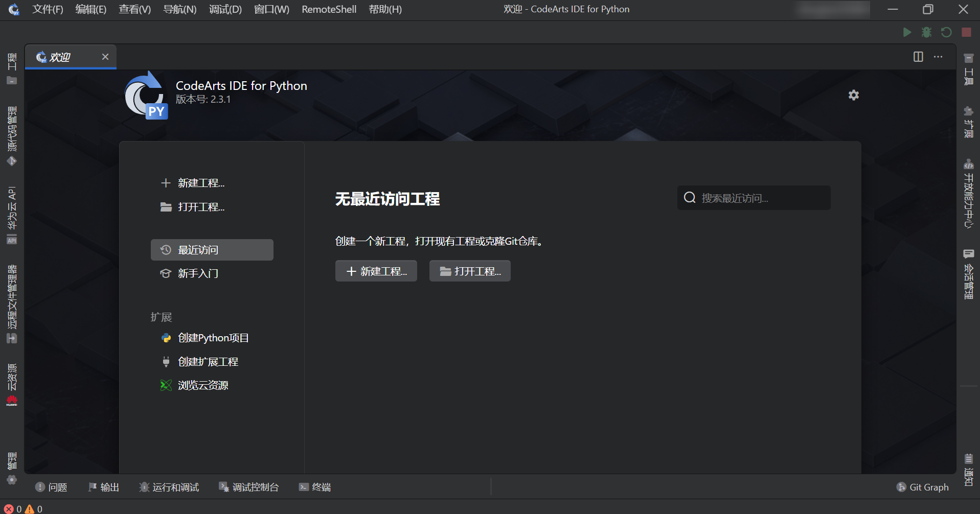Open the 开放能力中心 panel
This screenshot has height=514, width=980.
[968, 194]
